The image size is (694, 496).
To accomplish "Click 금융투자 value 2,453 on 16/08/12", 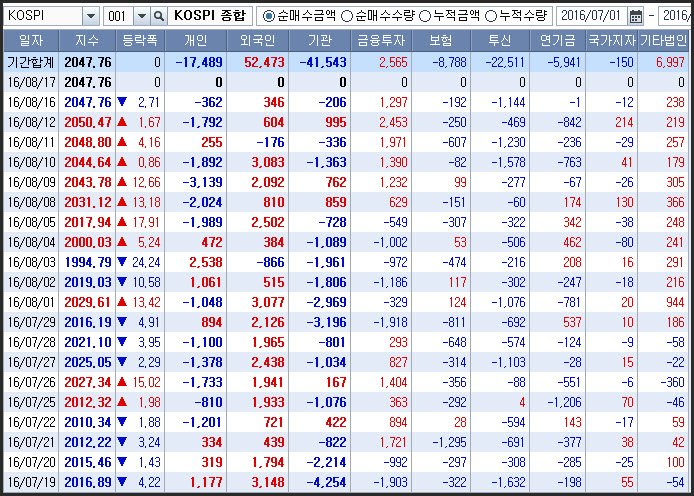I will pyautogui.click(x=393, y=123).
